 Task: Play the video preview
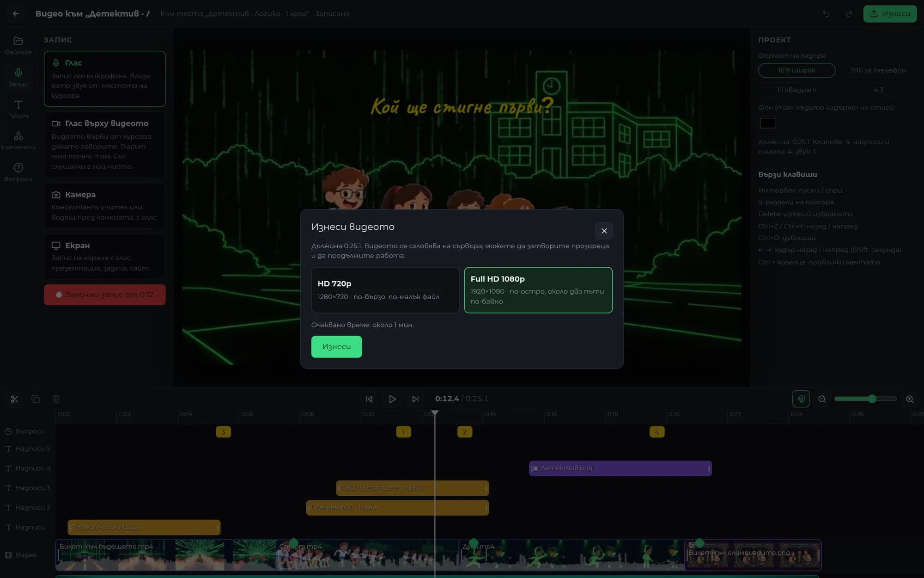(392, 399)
